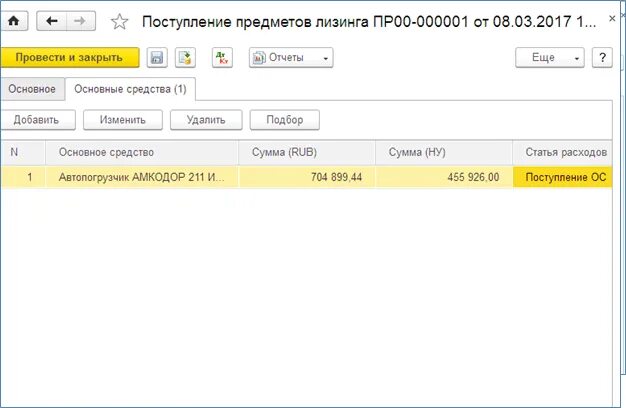Navigate forward with the right arrow
The width and height of the screenshot is (626, 408).
pyautogui.click(x=81, y=21)
